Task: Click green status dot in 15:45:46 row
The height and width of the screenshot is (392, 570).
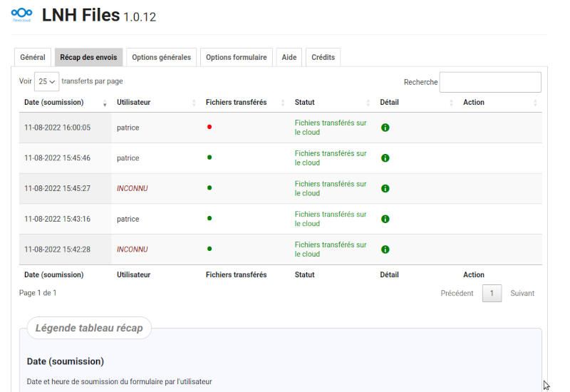Action: (209, 158)
